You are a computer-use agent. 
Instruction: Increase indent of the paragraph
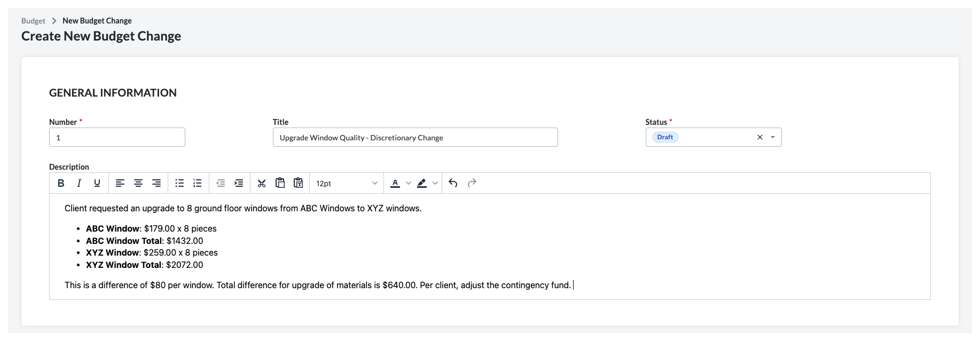(x=239, y=183)
